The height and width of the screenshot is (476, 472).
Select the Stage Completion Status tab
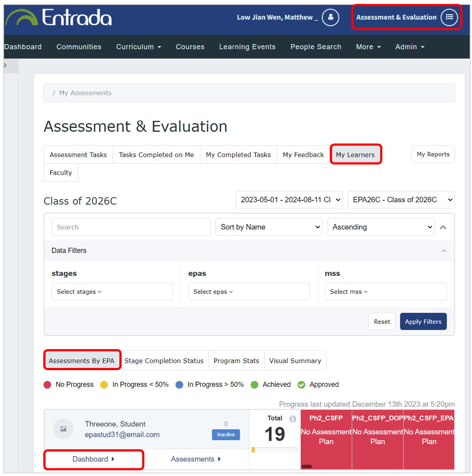tap(164, 360)
